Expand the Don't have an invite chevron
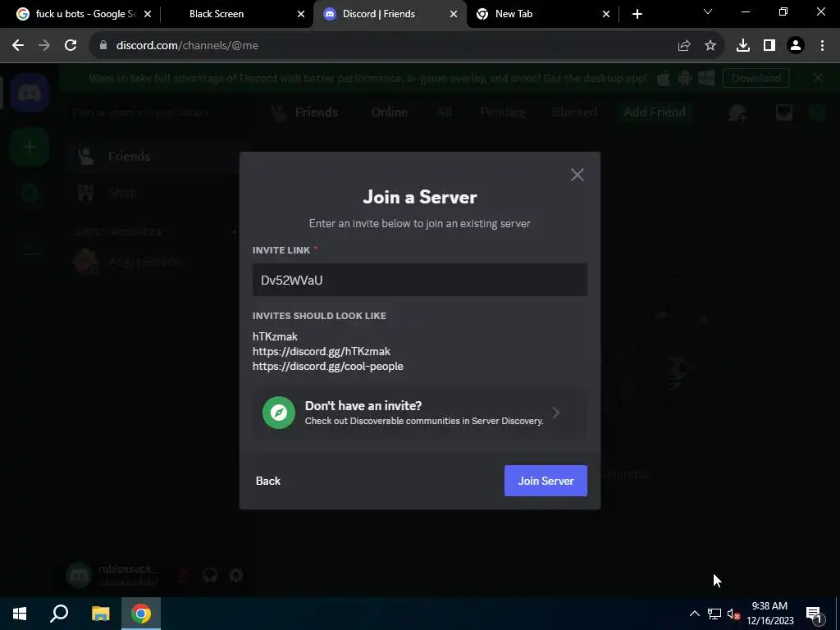The height and width of the screenshot is (630, 840). point(556,413)
